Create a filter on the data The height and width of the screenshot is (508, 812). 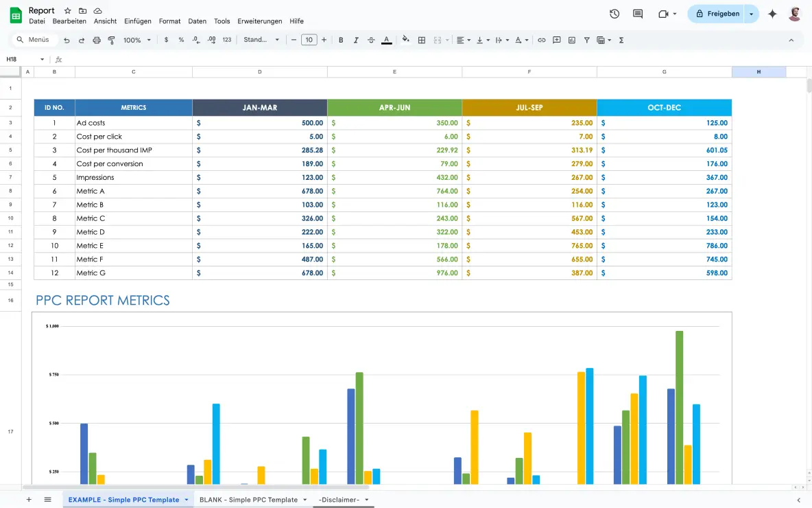point(586,39)
